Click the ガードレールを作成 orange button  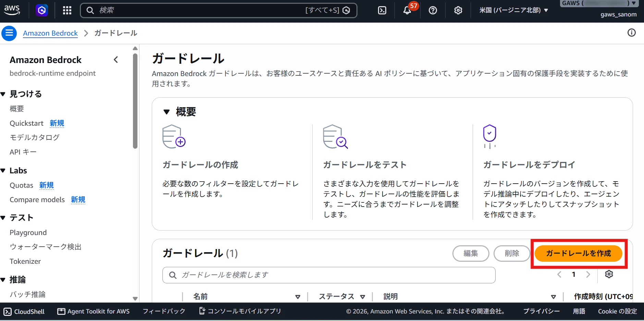coord(579,254)
